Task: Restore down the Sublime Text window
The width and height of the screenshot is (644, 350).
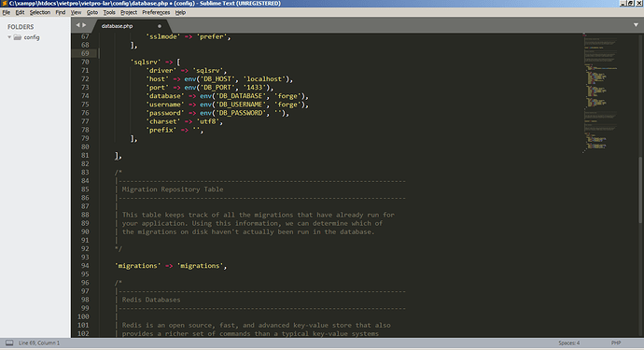Action: coord(630,4)
